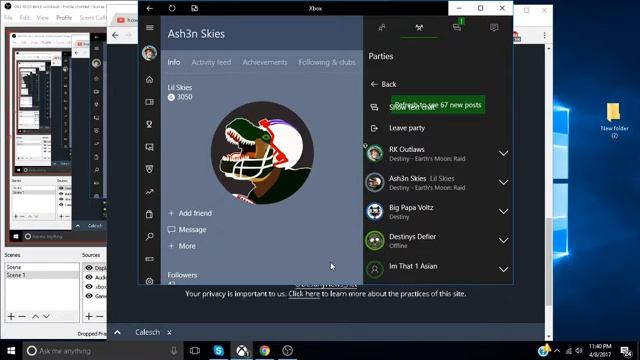
Task: Expand Destinys Defier party member options
Action: (x=504, y=240)
